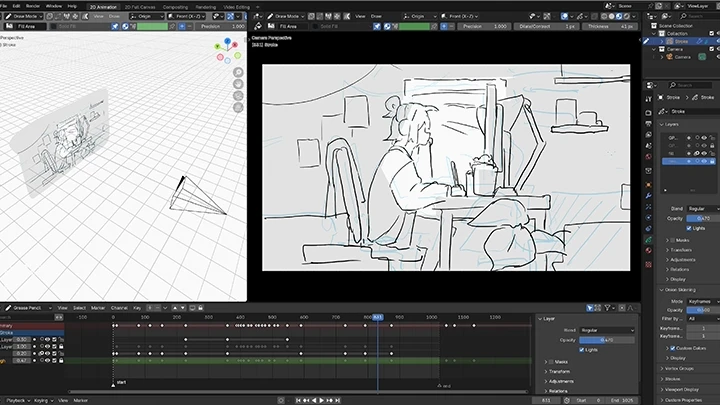
Task: Select the Camera object in the outliner
Action: [683, 57]
